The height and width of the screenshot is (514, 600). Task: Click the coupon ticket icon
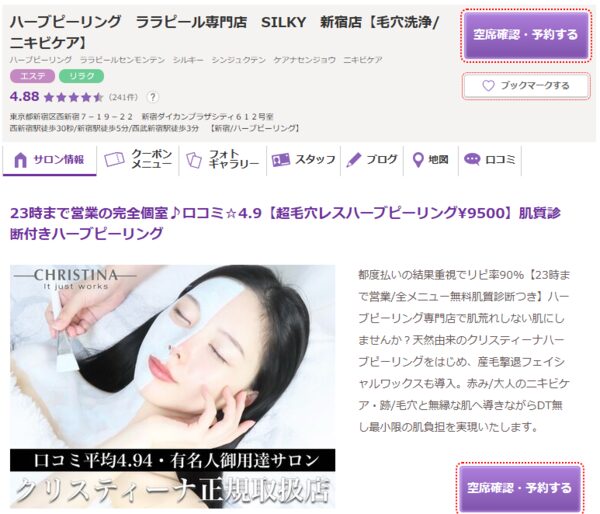click(114, 160)
